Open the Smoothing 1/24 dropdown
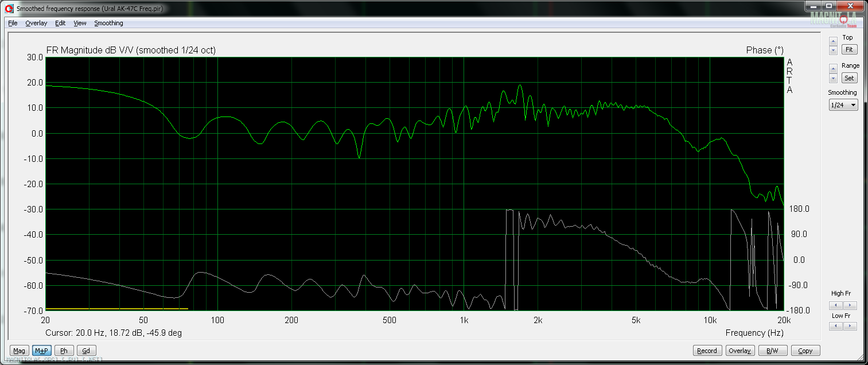The height and width of the screenshot is (365, 868). point(843,105)
